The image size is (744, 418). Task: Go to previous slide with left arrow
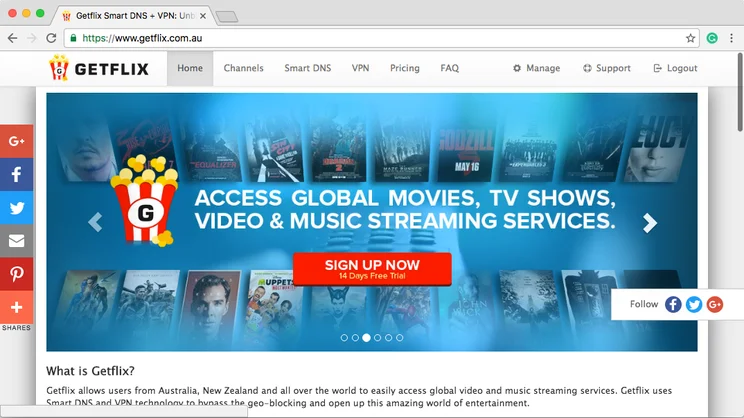(96, 223)
